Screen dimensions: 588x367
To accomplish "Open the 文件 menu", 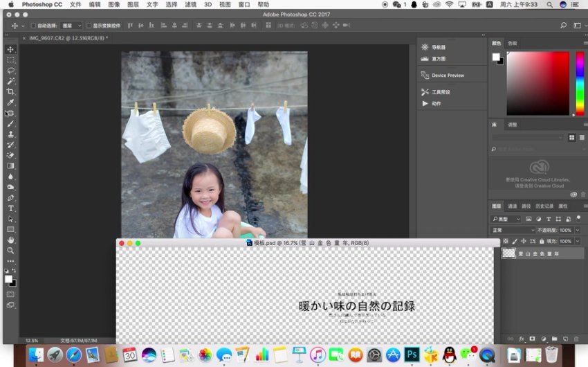I will click(75, 5).
